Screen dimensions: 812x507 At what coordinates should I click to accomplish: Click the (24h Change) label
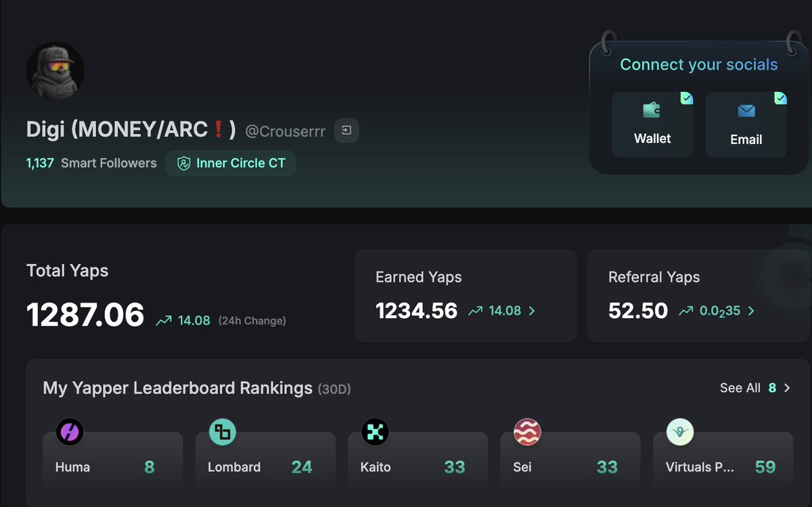pos(252,321)
